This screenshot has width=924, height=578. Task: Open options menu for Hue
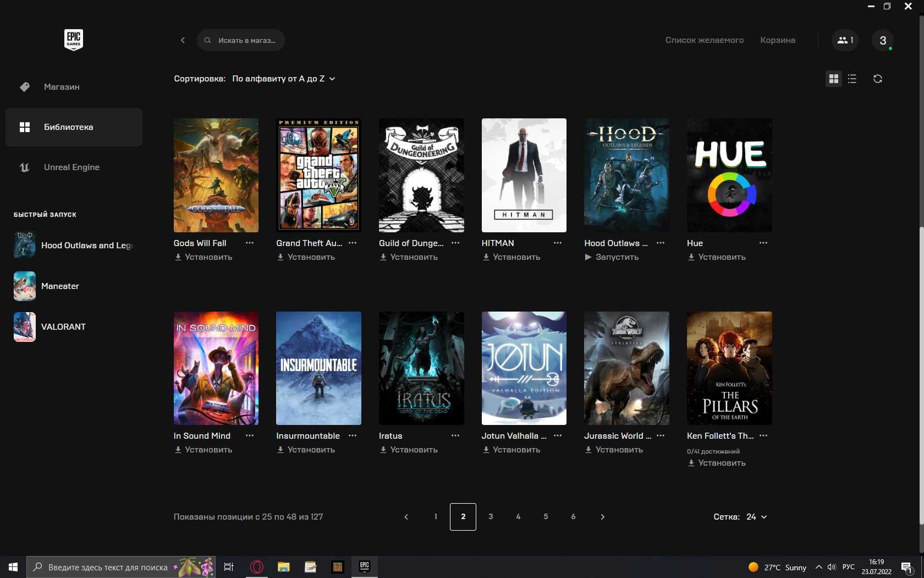[x=763, y=243]
